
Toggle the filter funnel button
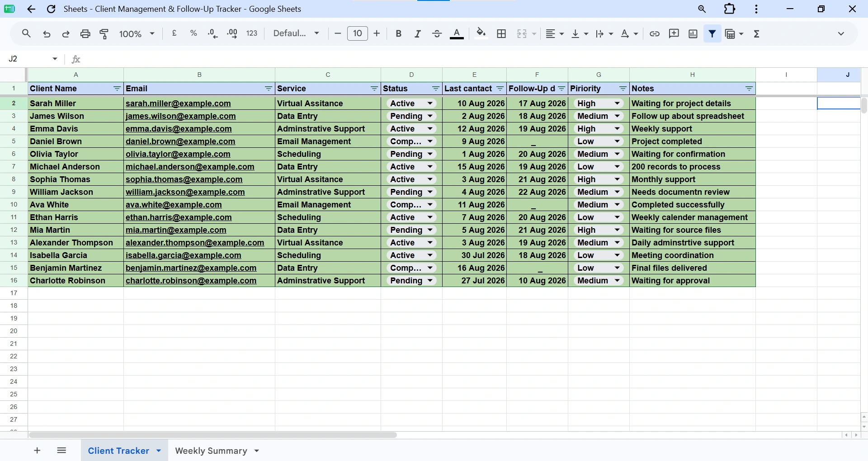point(712,33)
